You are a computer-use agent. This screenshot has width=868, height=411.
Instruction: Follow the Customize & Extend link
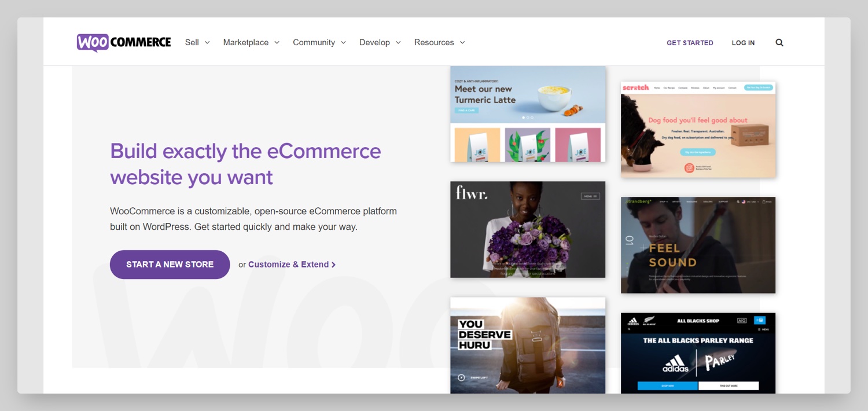click(292, 265)
